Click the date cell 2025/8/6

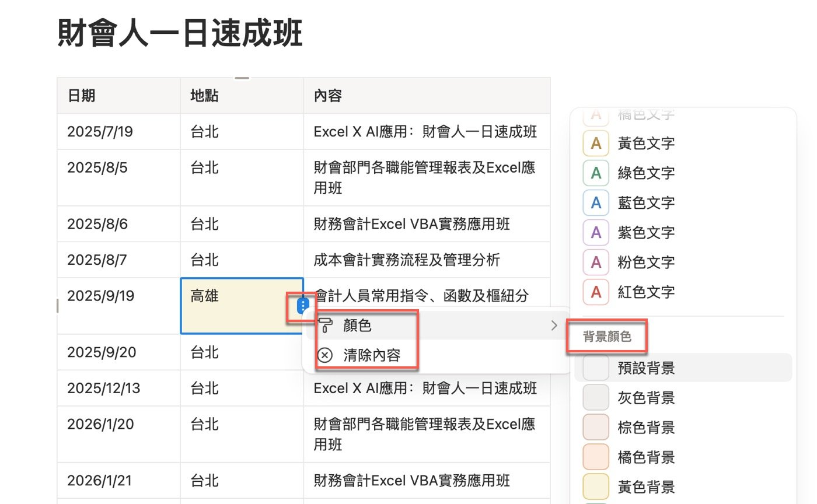point(118,224)
